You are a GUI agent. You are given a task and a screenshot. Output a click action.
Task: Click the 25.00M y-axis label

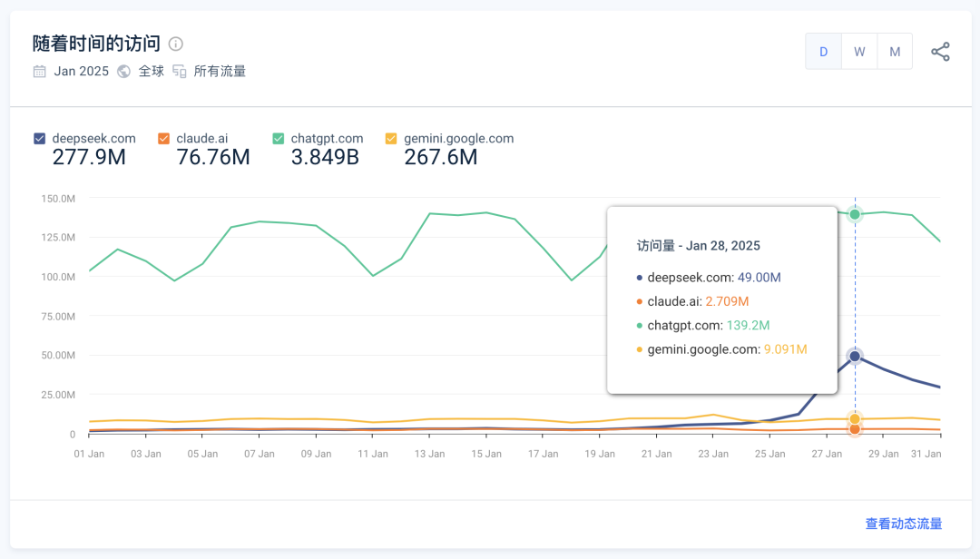[58, 395]
